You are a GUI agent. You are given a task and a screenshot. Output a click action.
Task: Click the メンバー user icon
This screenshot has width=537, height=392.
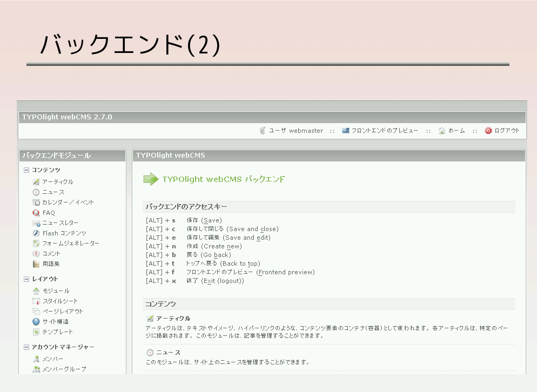(36, 359)
